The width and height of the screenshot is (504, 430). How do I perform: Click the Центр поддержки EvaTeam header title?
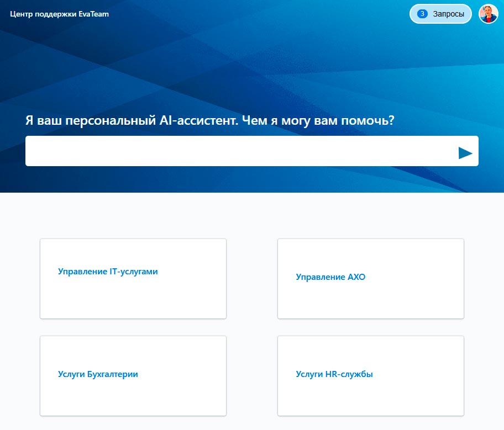tap(58, 14)
